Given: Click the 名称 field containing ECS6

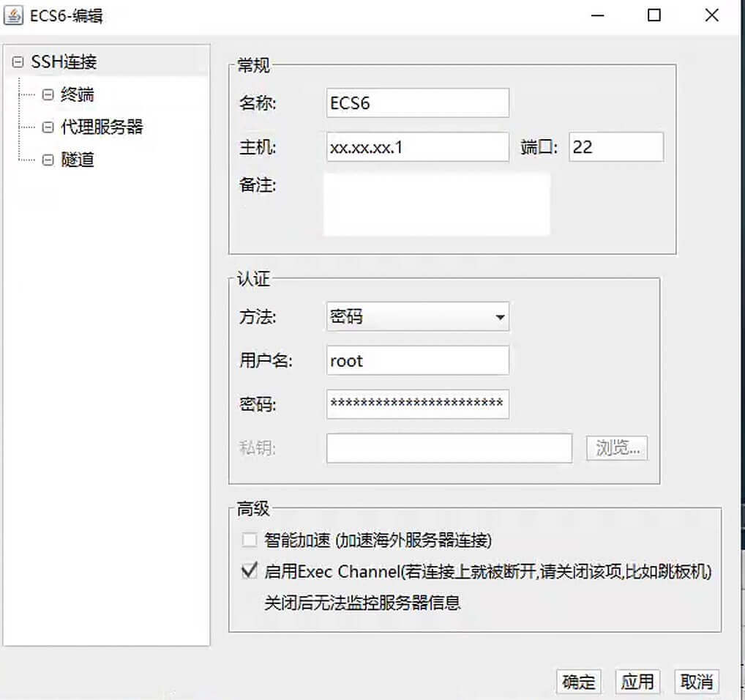Looking at the screenshot, I should 417,103.
